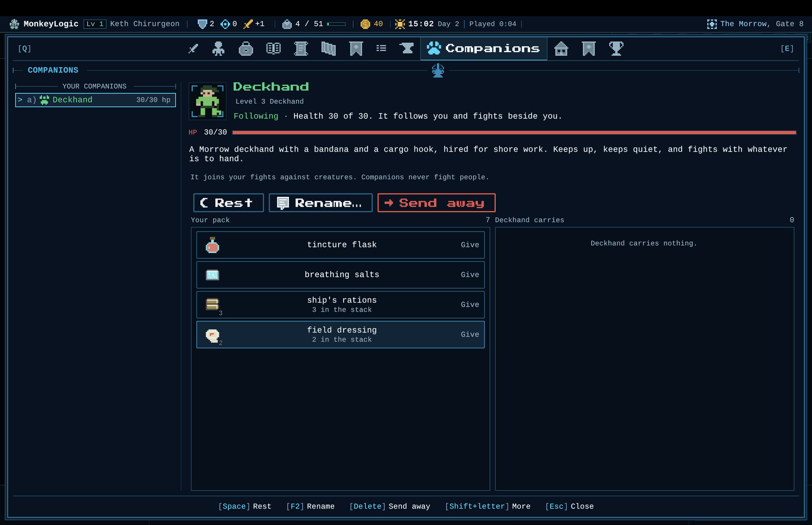Open the trophy achievements tab

(x=616, y=49)
